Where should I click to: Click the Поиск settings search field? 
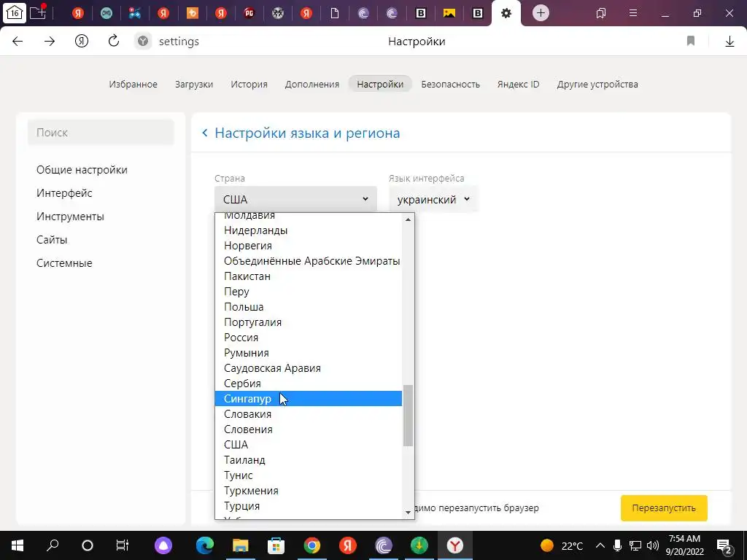click(101, 133)
